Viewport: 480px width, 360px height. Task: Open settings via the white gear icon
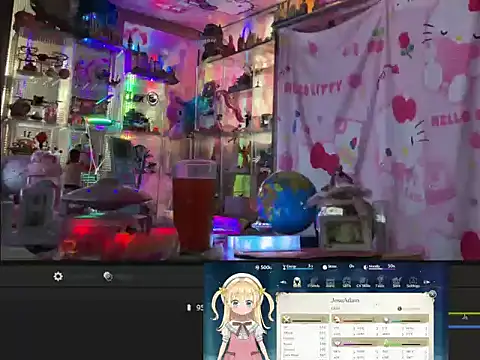58,276
